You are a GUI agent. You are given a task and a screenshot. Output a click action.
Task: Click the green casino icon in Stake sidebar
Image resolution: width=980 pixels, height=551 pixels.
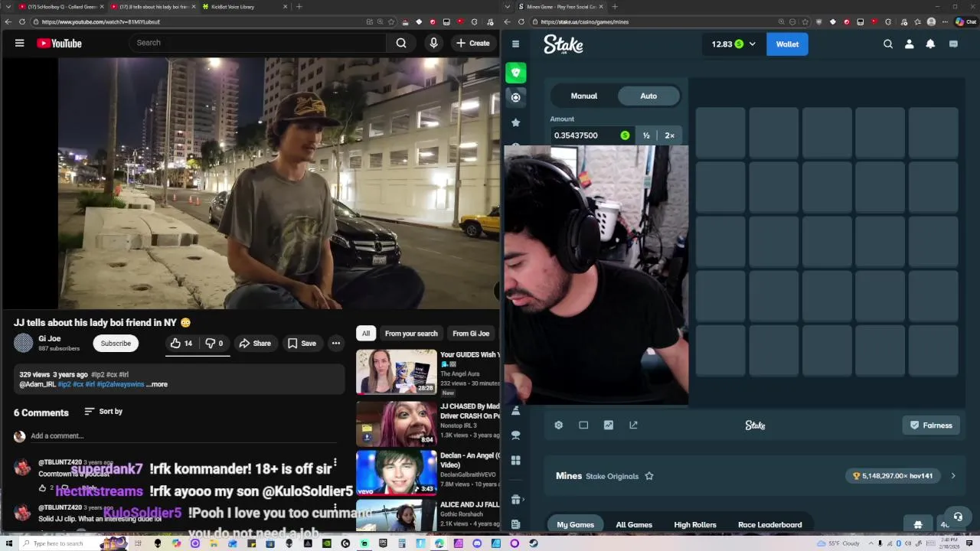click(516, 73)
